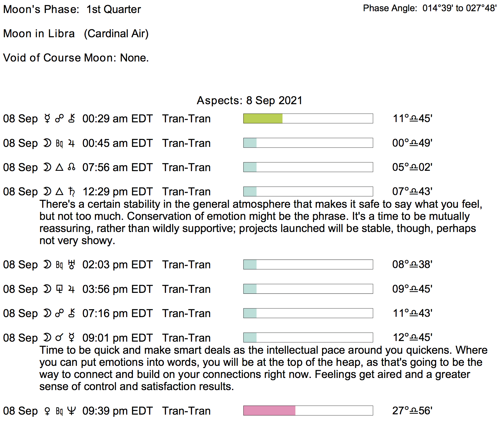Click the Chiron glyph in the 07:16 pm aspect
The height and width of the screenshot is (424, 504).
71,313
